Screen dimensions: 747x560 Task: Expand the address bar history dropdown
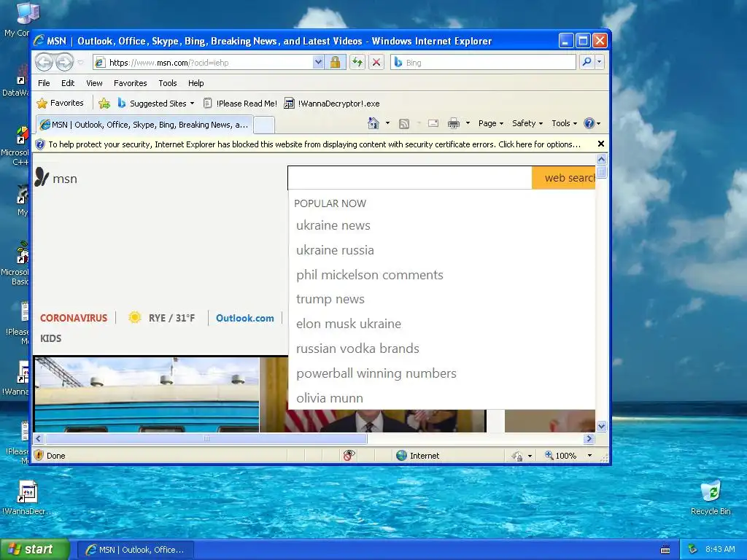[318, 63]
